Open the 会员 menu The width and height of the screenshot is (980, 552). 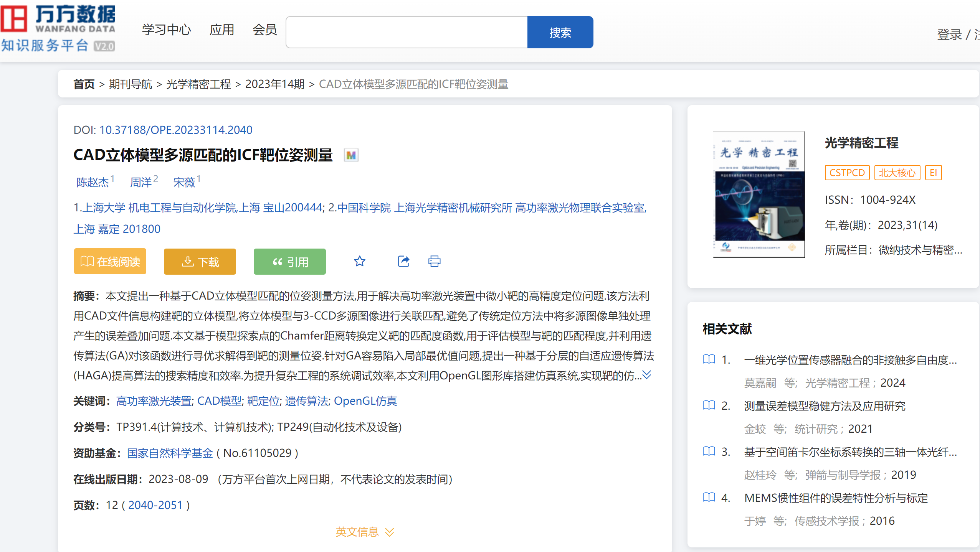point(264,30)
